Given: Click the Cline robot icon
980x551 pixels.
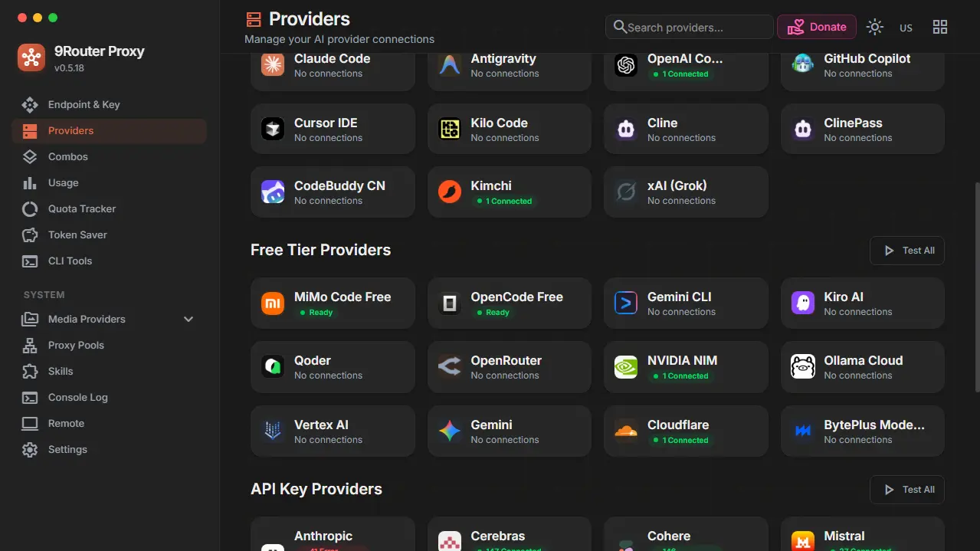Looking at the screenshot, I should pos(626,129).
